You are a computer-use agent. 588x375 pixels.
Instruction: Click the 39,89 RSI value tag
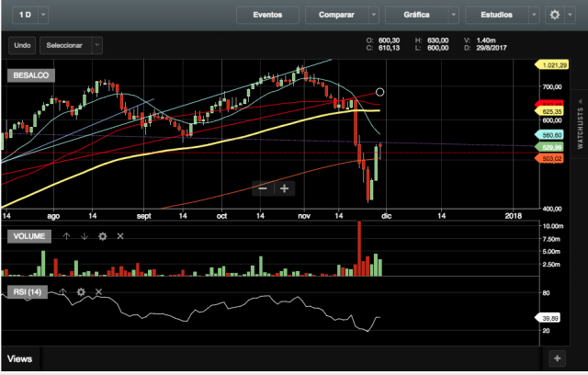(x=548, y=318)
